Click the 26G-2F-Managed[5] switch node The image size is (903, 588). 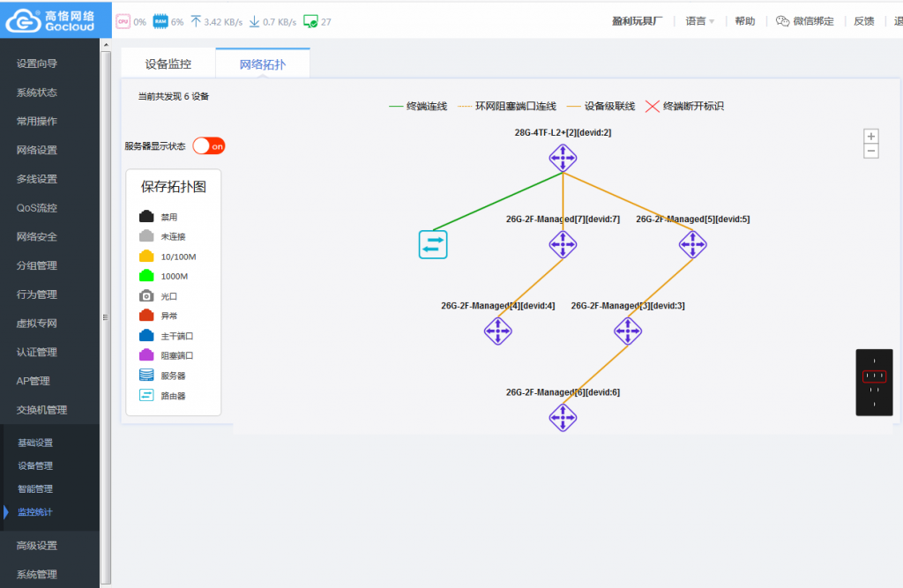tap(692, 244)
